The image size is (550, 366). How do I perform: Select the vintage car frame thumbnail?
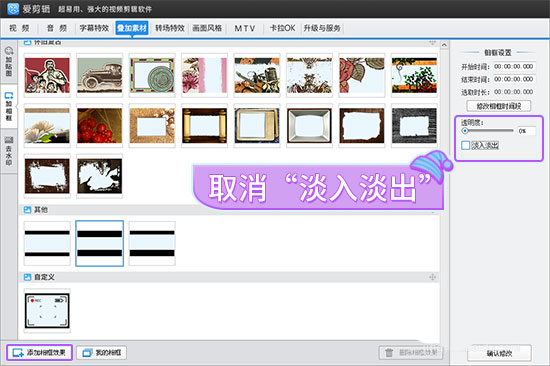point(100,75)
